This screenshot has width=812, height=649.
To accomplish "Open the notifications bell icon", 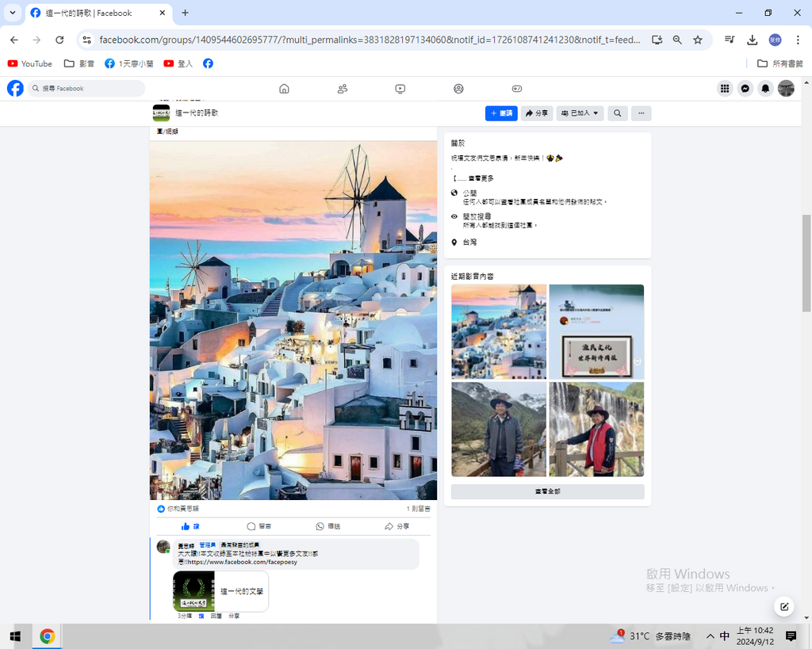I will [765, 89].
